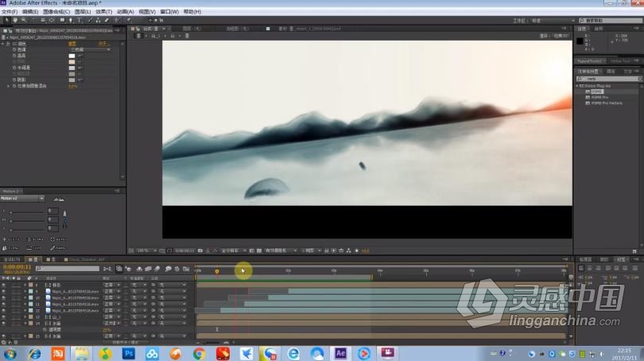The width and height of the screenshot is (644, 361).
Task: Hide layer 12 with its eye toggle
Action: [x=4, y=310]
